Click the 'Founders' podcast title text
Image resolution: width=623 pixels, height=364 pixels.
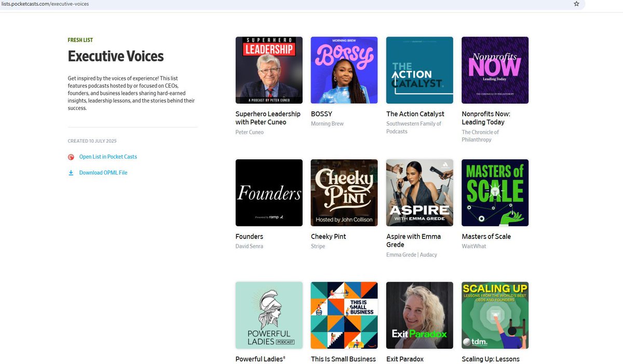pos(249,236)
